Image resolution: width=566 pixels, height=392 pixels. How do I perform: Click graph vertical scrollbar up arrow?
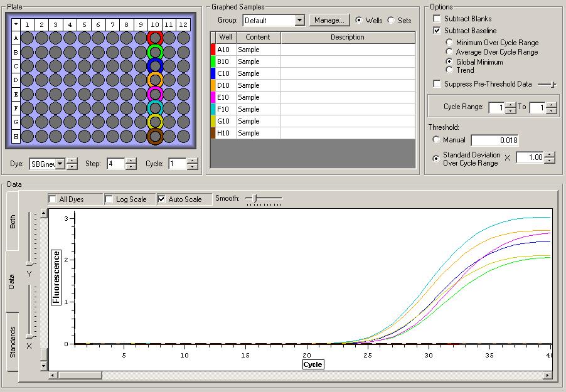coord(44,213)
